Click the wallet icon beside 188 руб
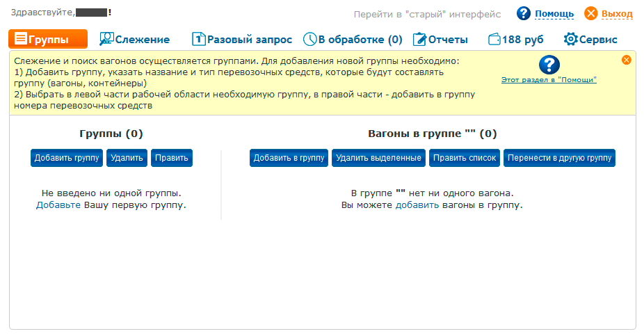The image size is (644, 336). pyautogui.click(x=494, y=39)
